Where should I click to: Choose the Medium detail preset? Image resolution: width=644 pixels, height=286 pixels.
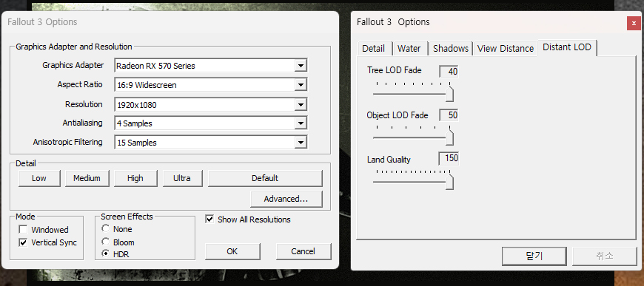coord(87,178)
